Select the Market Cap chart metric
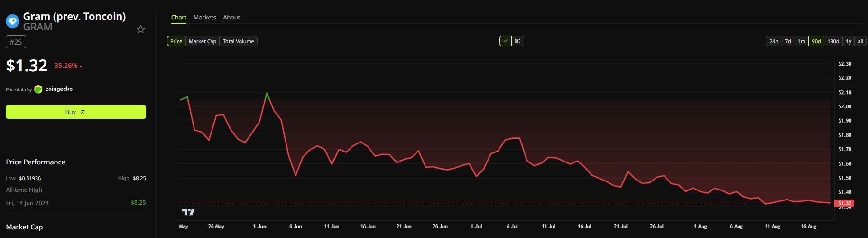Screen dimensions: 868x238 point(203,41)
